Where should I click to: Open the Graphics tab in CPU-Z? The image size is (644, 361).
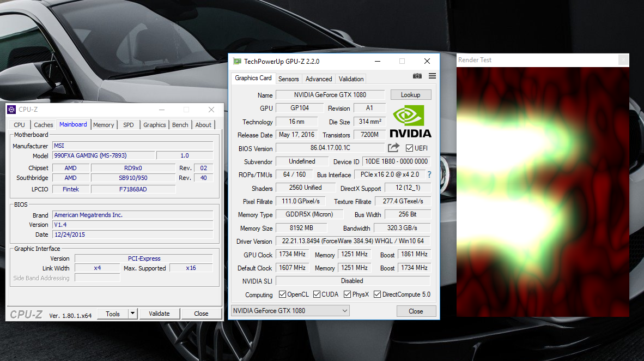pyautogui.click(x=154, y=125)
